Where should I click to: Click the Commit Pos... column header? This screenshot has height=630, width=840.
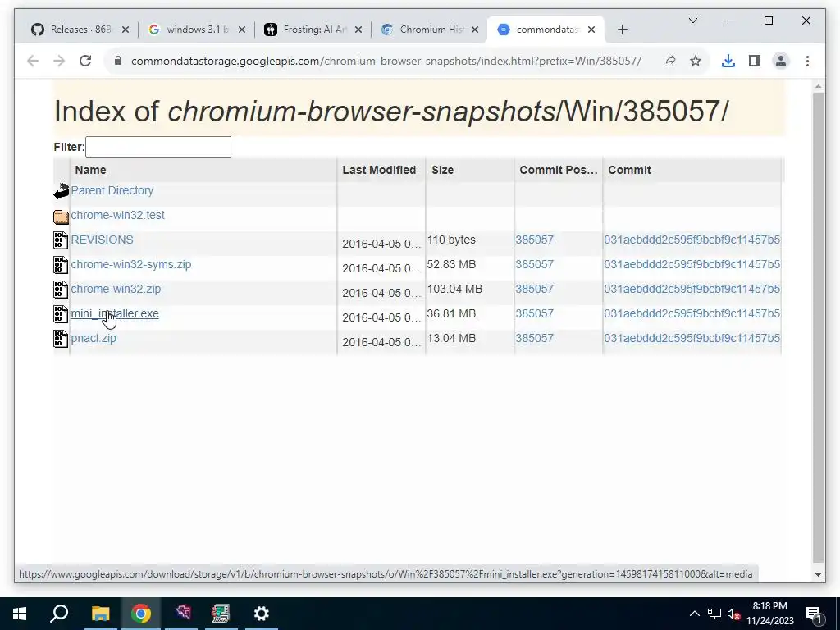tap(558, 170)
